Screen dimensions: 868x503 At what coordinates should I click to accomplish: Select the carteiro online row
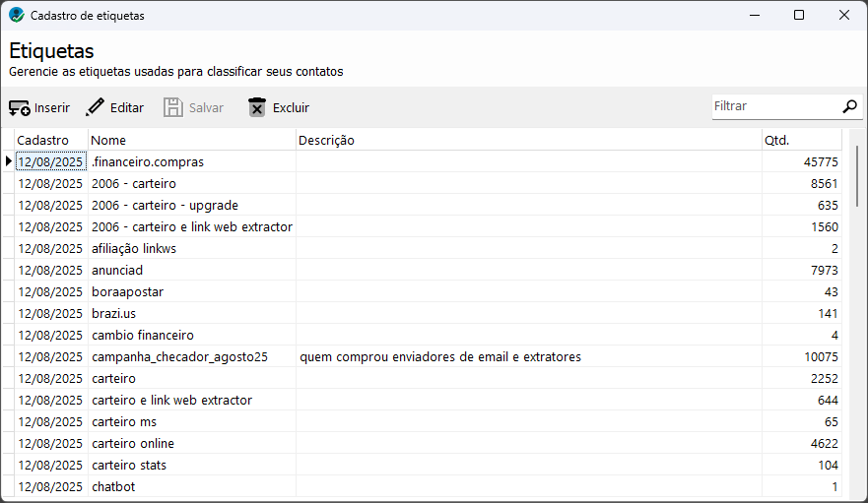[429, 443]
